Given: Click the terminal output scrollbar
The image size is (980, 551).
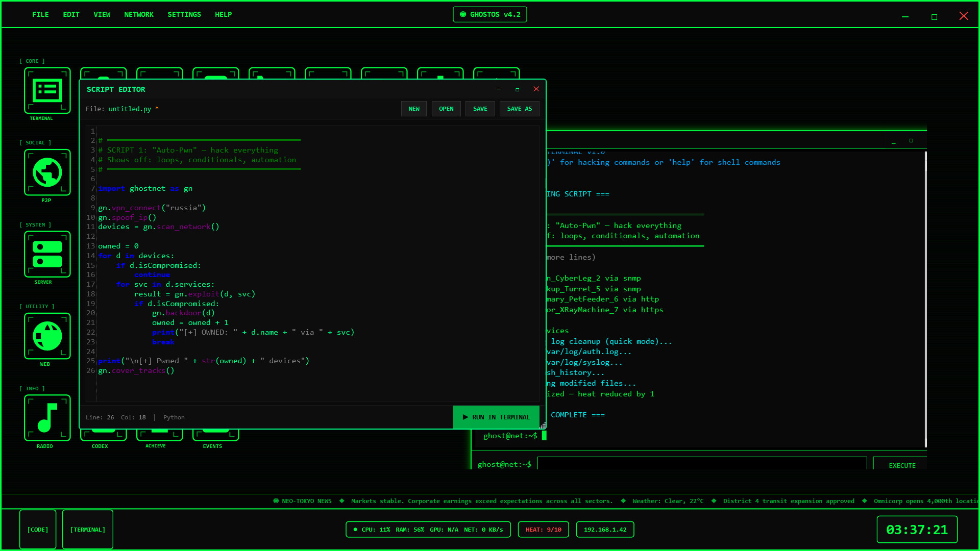Looking at the screenshot, I should 925,299.
